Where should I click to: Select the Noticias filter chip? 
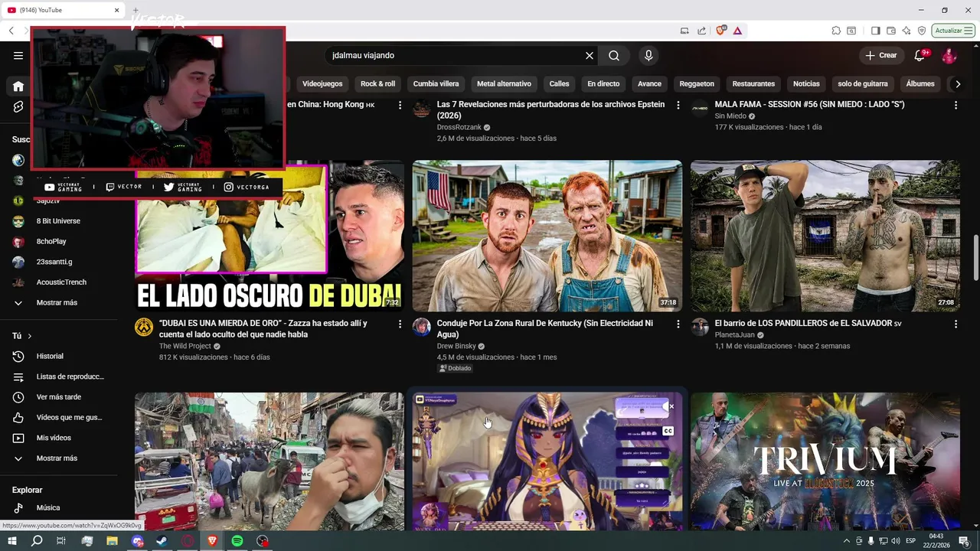coord(806,83)
